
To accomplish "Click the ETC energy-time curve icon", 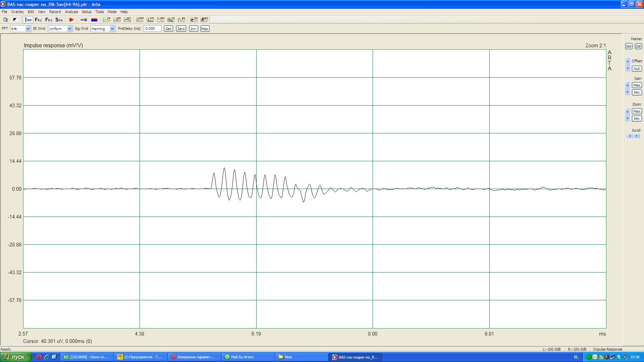I will 150,20.
